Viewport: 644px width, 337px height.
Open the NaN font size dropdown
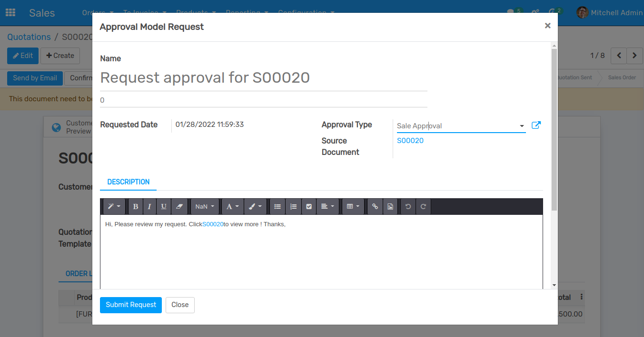pyautogui.click(x=205, y=207)
